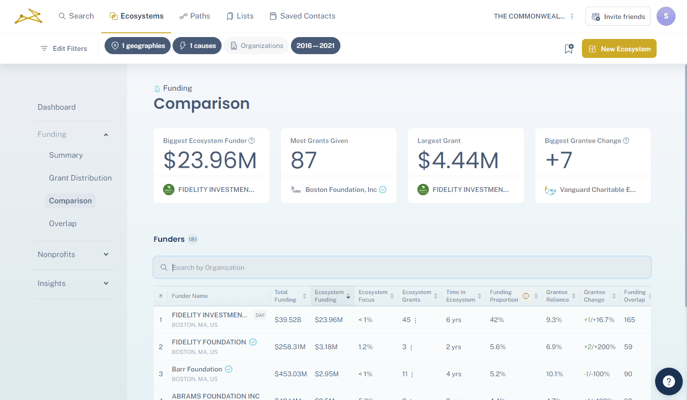Click Edit Filters
Screen dimensions: 687x400
click(64, 49)
